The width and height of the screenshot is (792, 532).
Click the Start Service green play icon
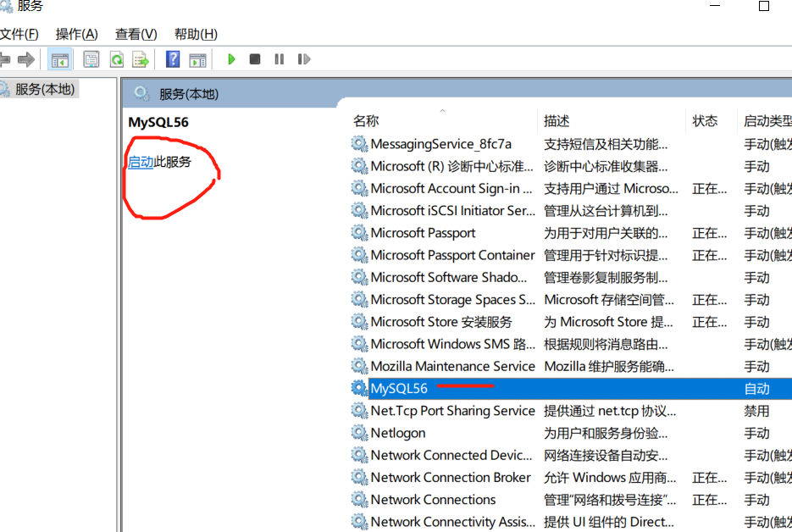point(231,58)
